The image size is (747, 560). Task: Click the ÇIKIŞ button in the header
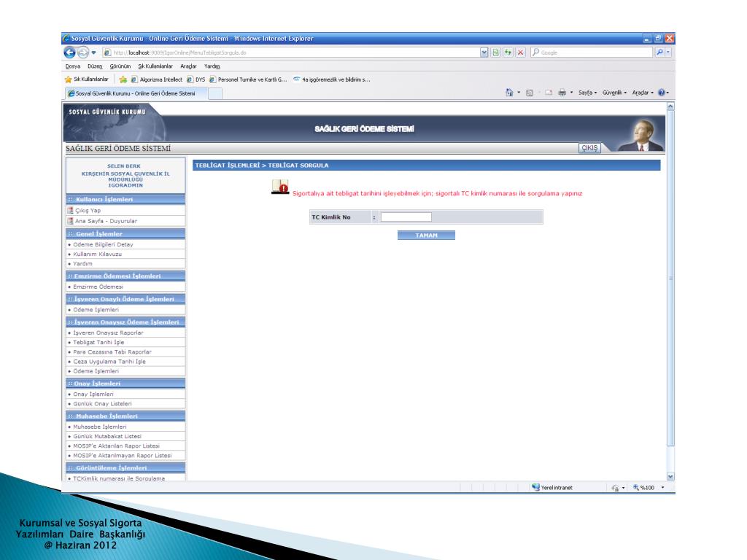point(589,148)
